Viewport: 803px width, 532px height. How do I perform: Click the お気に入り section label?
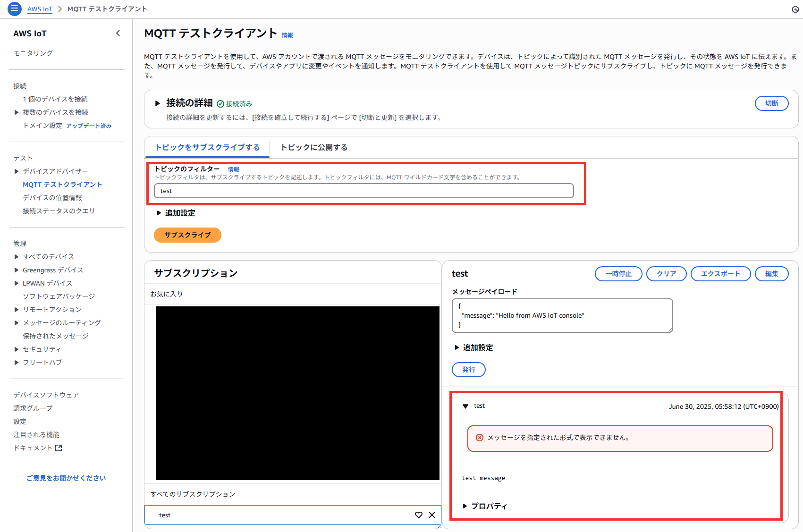167,294
